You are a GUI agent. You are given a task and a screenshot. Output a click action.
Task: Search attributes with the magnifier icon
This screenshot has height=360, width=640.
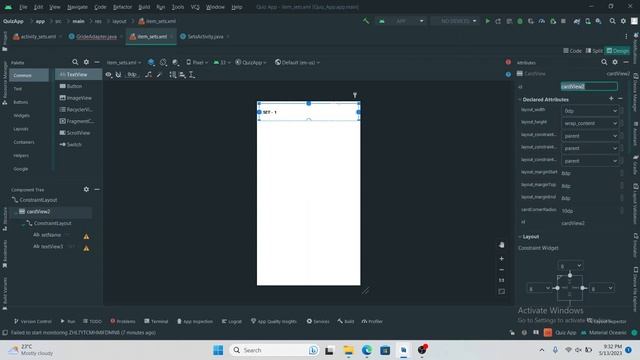(x=604, y=62)
